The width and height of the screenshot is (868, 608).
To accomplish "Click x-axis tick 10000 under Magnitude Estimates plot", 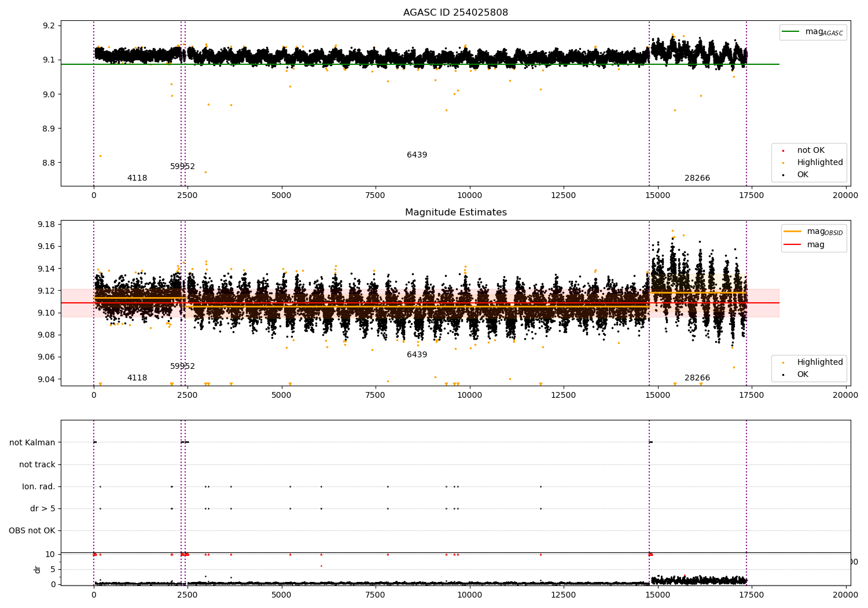I will 469,395.
